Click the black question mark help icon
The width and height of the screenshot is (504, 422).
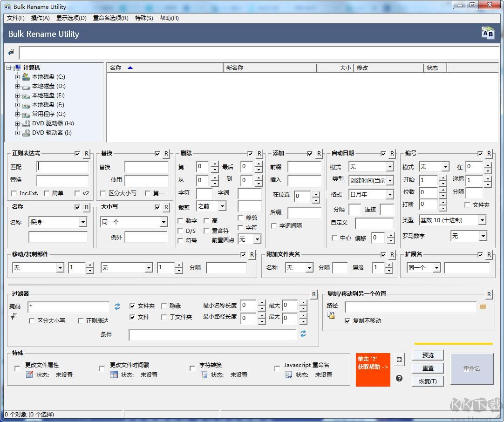[399, 378]
